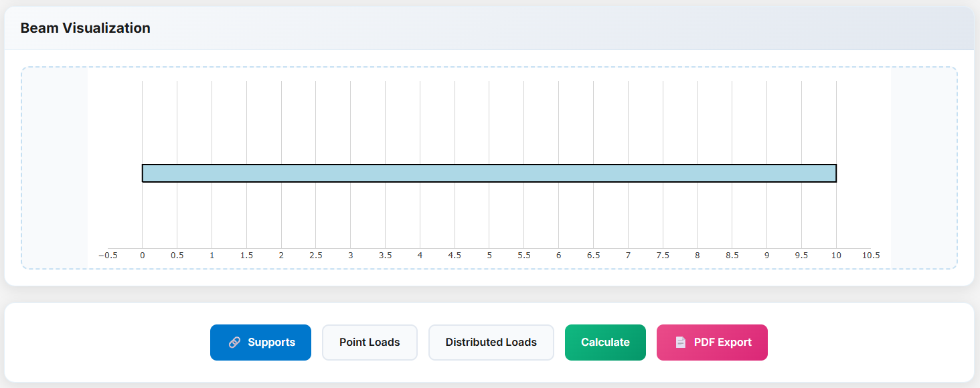Viewport: 980px width, 388px height.
Task: Click the PDF Export button label
Action: click(x=722, y=343)
